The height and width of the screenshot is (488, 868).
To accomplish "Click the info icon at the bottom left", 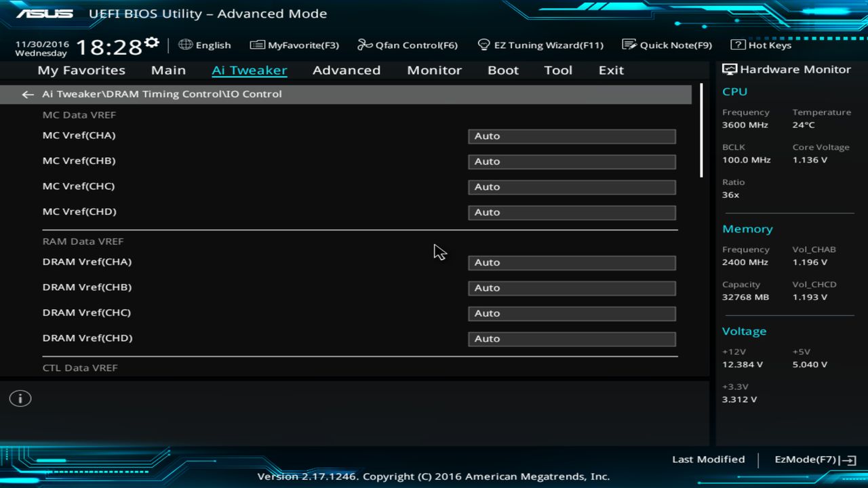I will click(x=20, y=399).
